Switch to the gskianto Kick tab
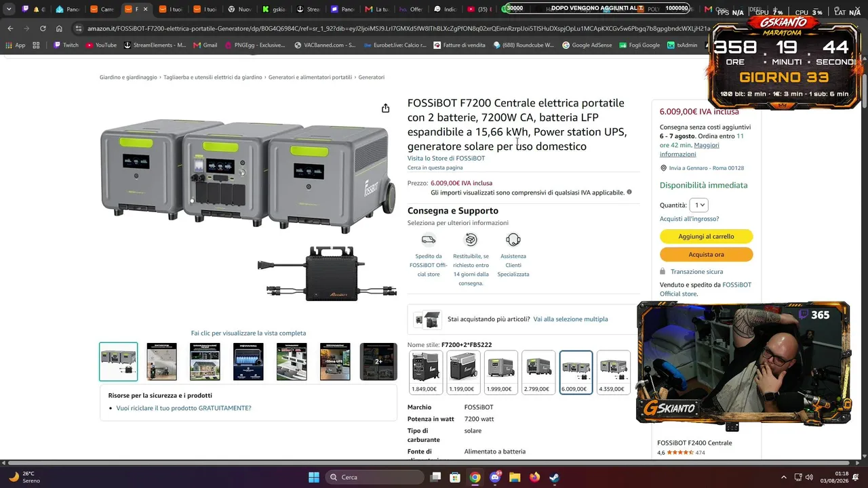Image resolution: width=868 pixels, height=488 pixels. tap(274, 9)
